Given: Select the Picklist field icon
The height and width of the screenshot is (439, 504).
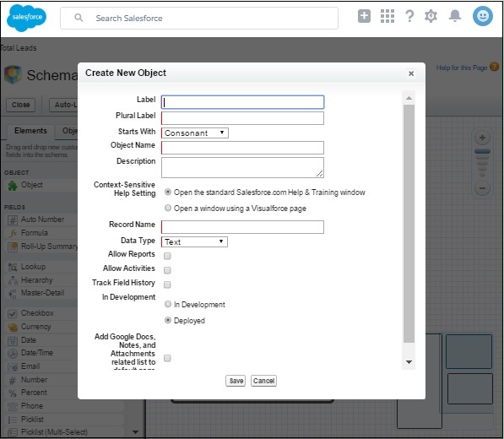Looking at the screenshot, I should [13, 420].
